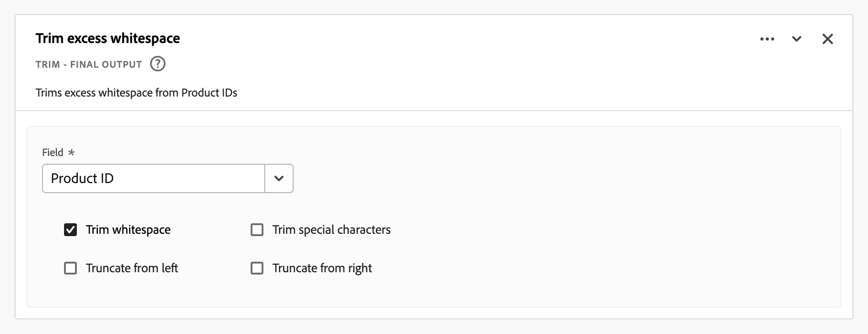Viewport: 868px width, 334px height.
Task: Collapse the Trim excess whitespace panel
Action: click(x=797, y=39)
